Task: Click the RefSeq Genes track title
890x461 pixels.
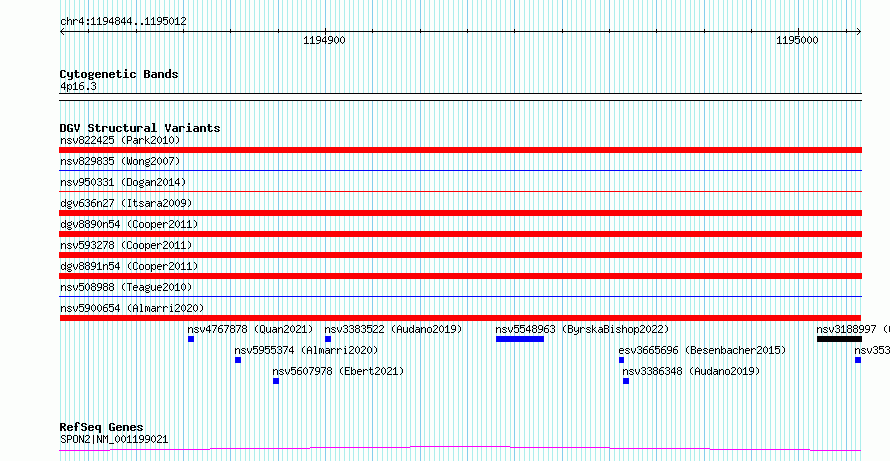Action: (x=102, y=427)
